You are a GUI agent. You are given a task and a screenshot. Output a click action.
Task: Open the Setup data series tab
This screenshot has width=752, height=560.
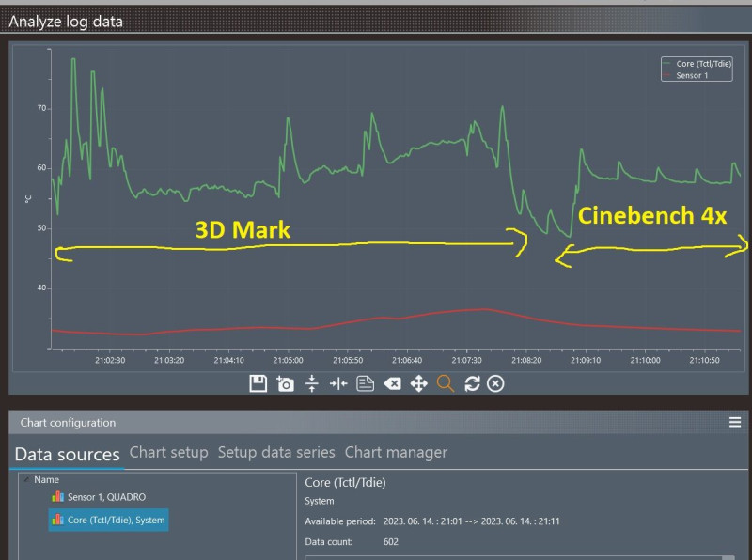pos(276,452)
